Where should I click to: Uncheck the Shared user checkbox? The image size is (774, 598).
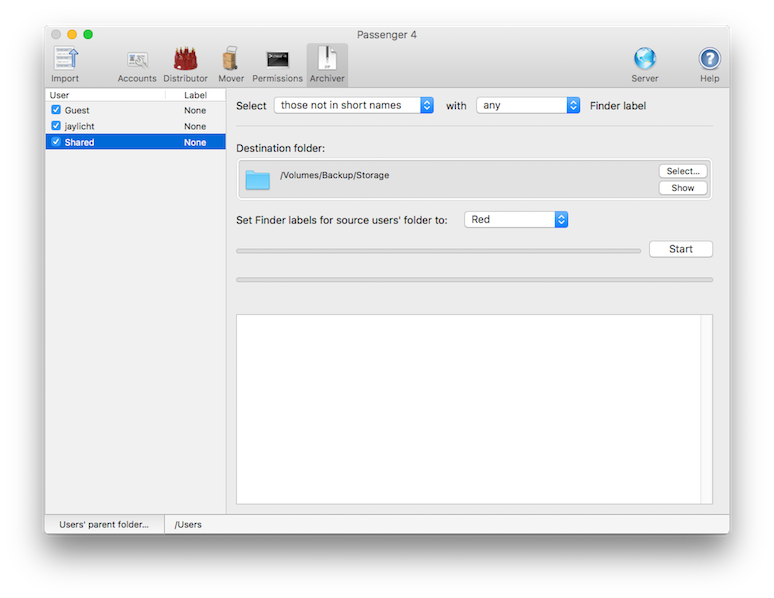tap(56, 142)
